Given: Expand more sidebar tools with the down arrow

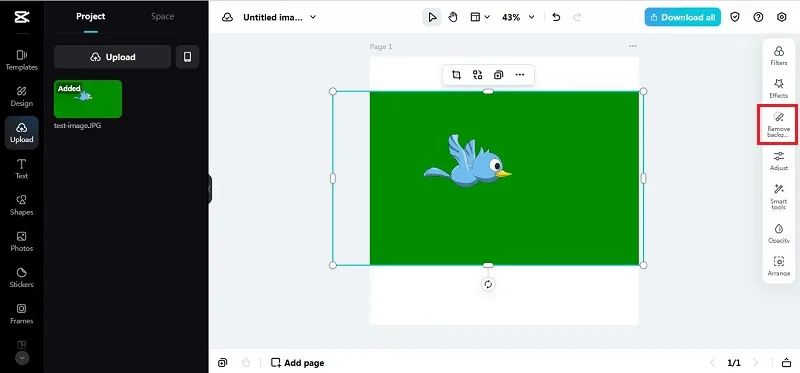Looking at the screenshot, I should [x=21, y=358].
